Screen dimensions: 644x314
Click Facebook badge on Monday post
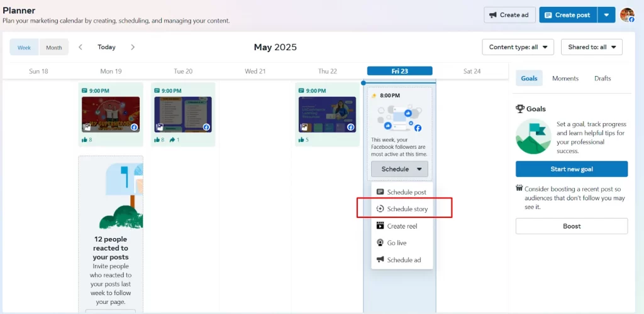click(x=135, y=127)
